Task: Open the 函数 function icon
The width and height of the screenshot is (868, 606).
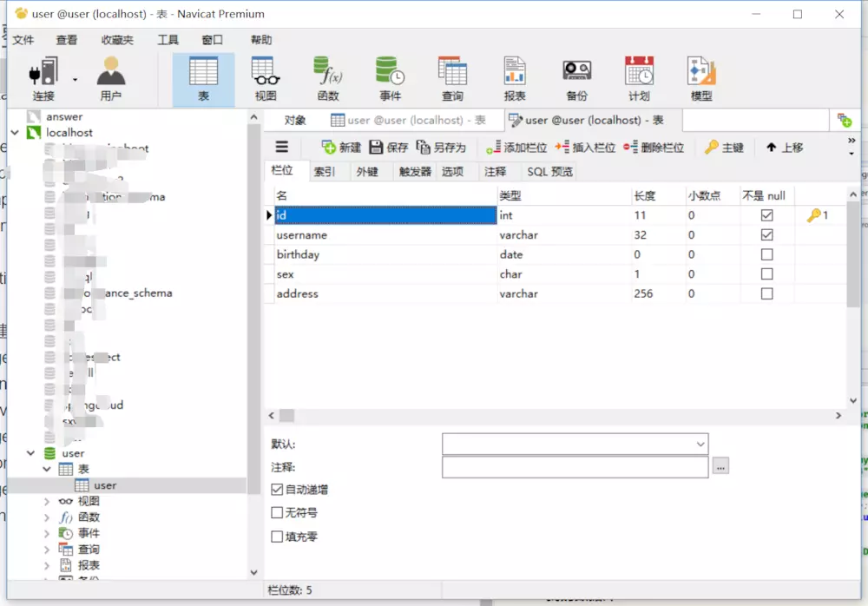Action: click(x=328, y=79)
